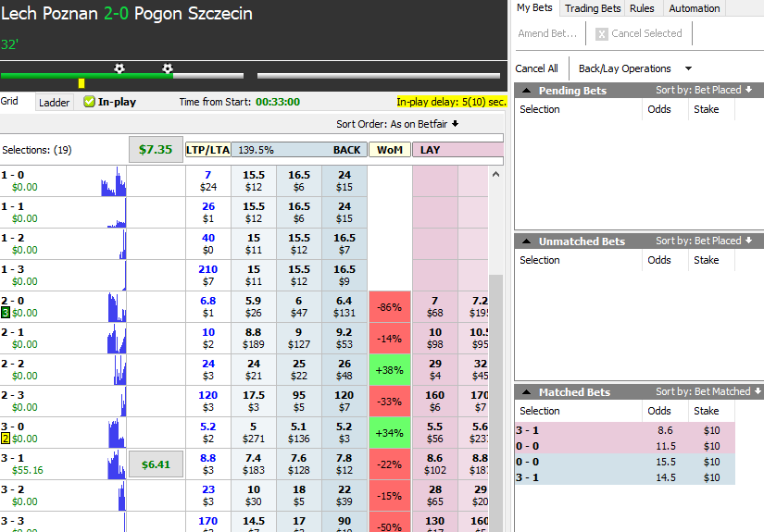Back 3 - 0 at 5.2 for $3
Screen dimensions: 764x532
[x=344, y=432]
